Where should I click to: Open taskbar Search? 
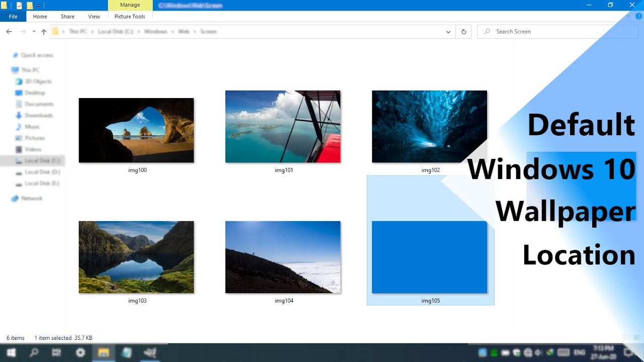34,352
